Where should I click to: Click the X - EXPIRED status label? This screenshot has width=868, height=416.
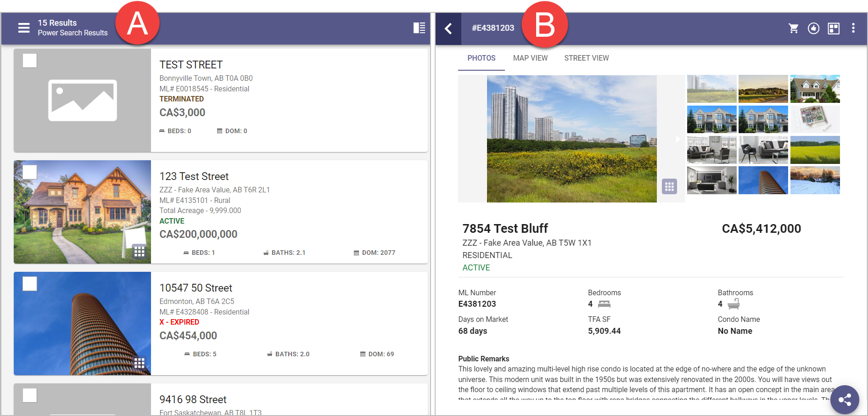click(179, 322)
